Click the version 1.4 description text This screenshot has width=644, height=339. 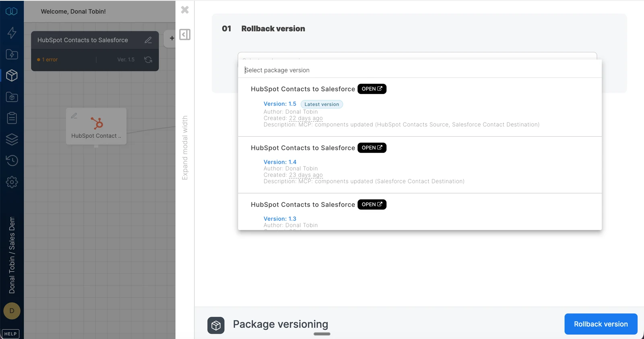coord(364,181)
